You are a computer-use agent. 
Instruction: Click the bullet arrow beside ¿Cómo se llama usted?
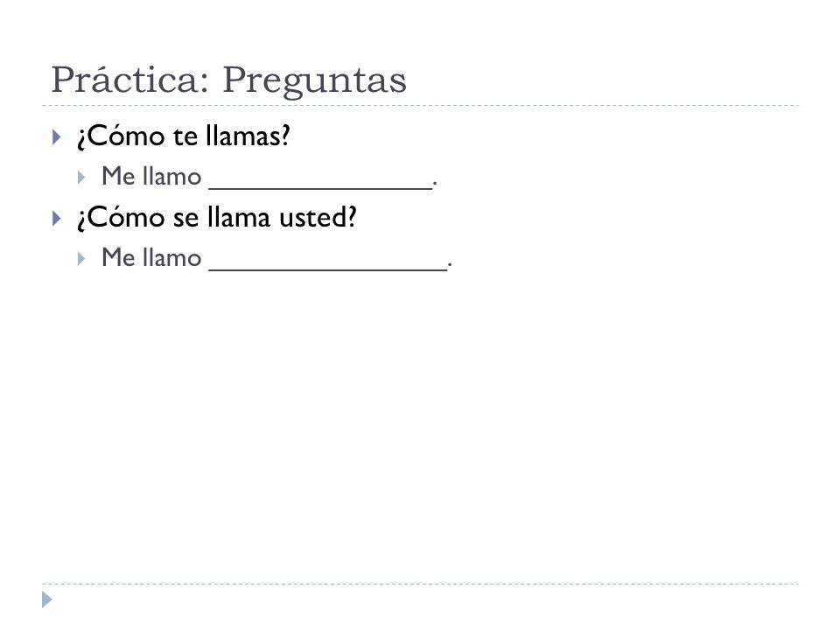click(x=56, y=219)
